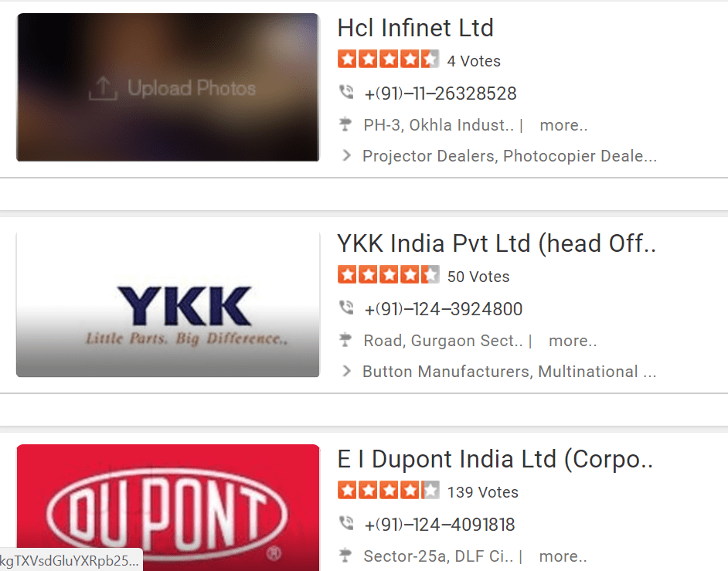This screenshot has height=571, width=728.
Task: Show more address for PH-3, Okhla Indust..
Action: (x=563, y=125)
